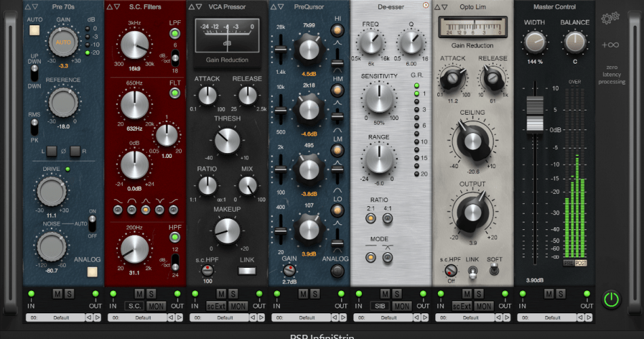Mute the Master Control module with M
644x339 pixels.
(x=548, y=294)
